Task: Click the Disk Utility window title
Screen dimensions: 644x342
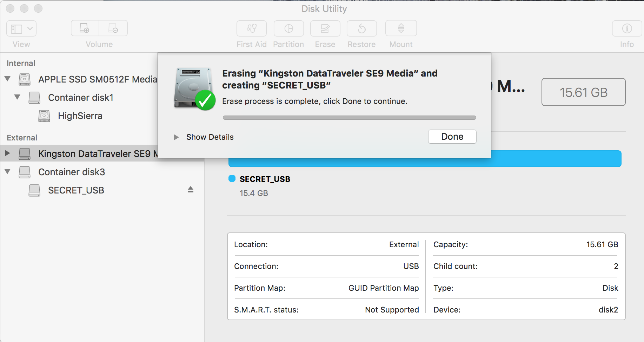Action: click(x=324, y=8)
